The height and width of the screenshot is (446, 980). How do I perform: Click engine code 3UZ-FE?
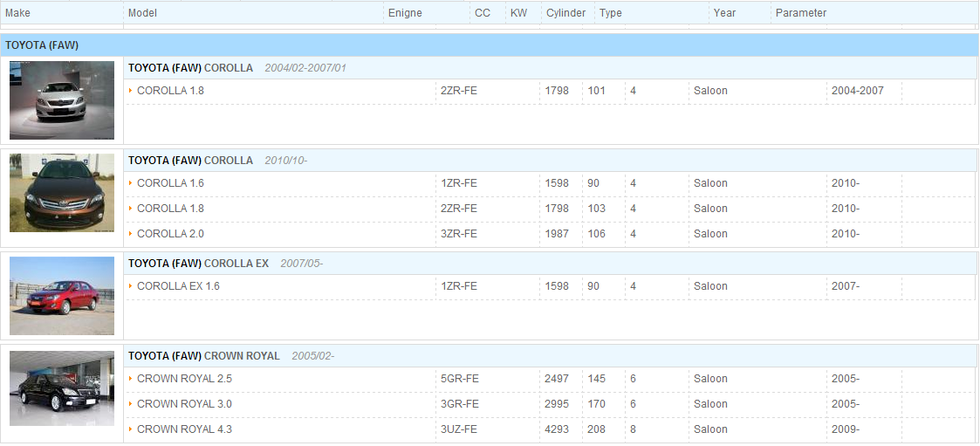[x=459, y=429]
